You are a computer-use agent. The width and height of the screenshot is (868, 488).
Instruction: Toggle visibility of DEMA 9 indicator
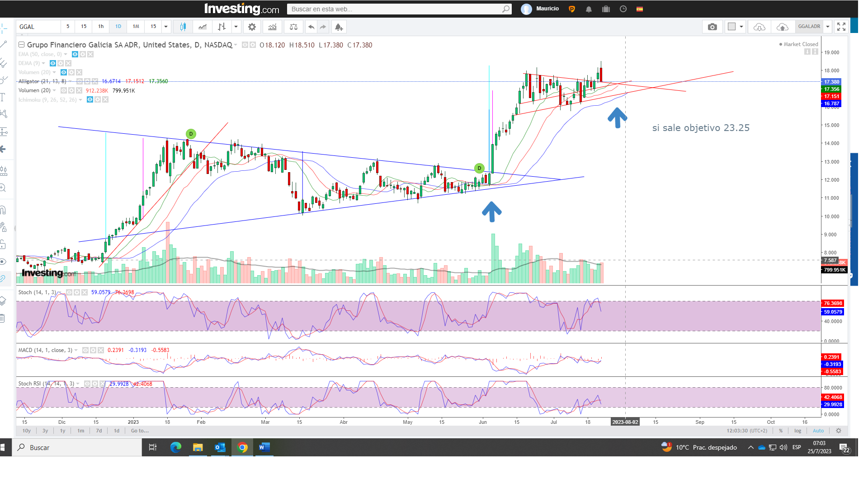53,63
